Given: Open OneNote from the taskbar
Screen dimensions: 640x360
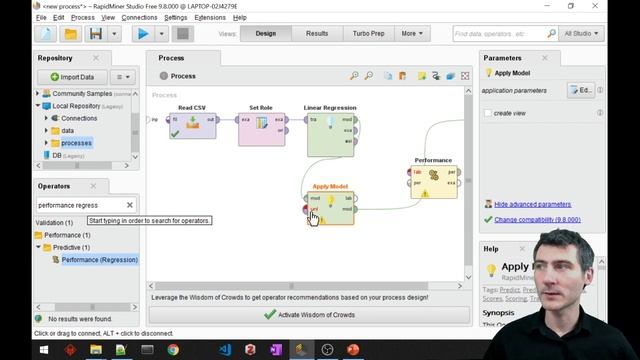Looking at the screenshot, I should click(276, 350).
